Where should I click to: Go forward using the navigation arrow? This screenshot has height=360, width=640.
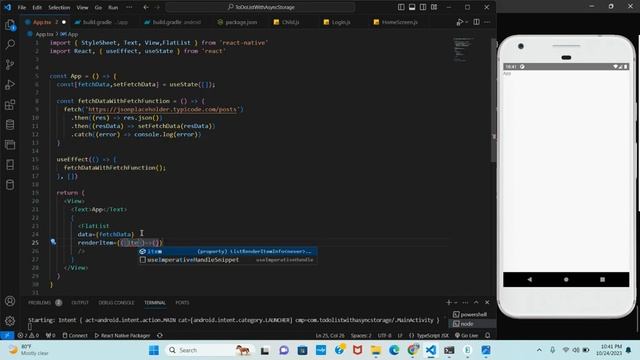157,7
